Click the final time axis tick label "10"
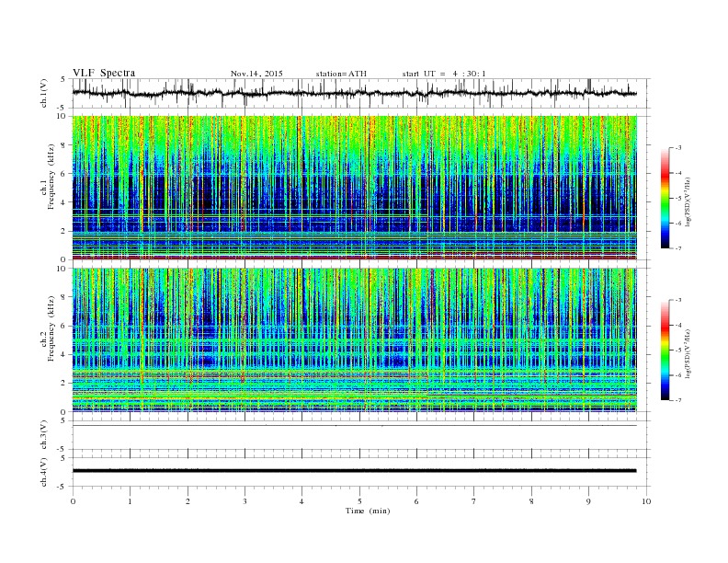This screenshot has width=728, height=563. click(x=646, y=501)
